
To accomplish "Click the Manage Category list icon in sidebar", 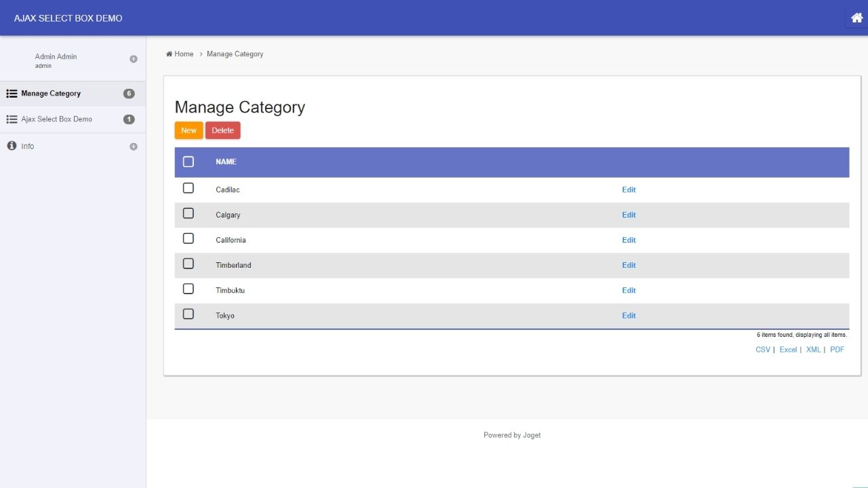I will (12, 94).
